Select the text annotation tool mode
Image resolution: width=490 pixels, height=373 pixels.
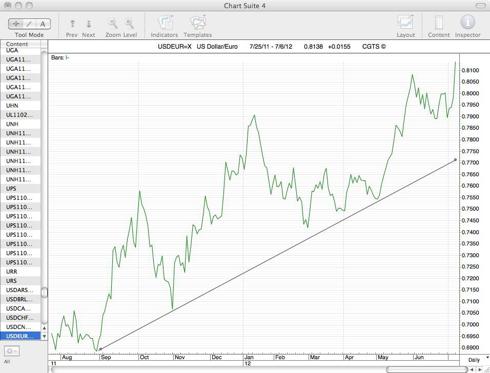point(43,24)
